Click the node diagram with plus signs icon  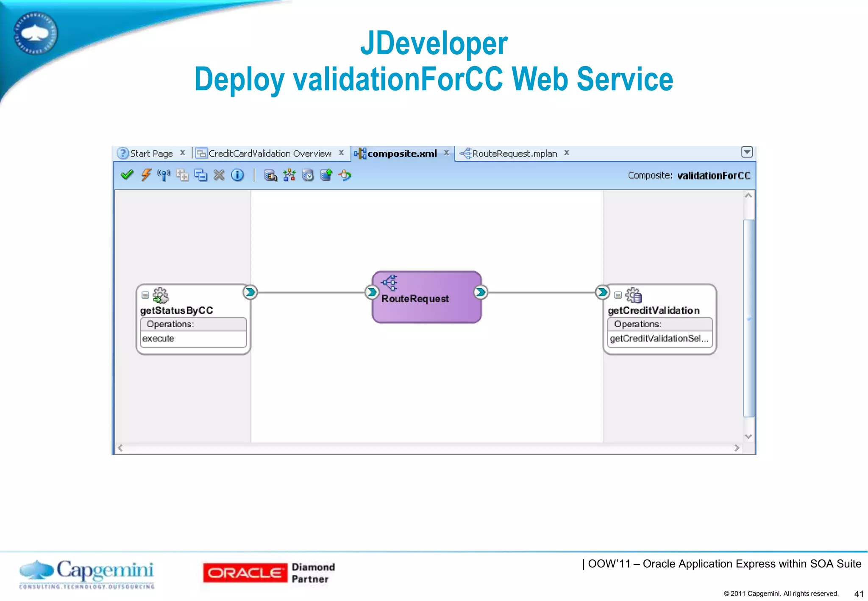coord(289,175)
